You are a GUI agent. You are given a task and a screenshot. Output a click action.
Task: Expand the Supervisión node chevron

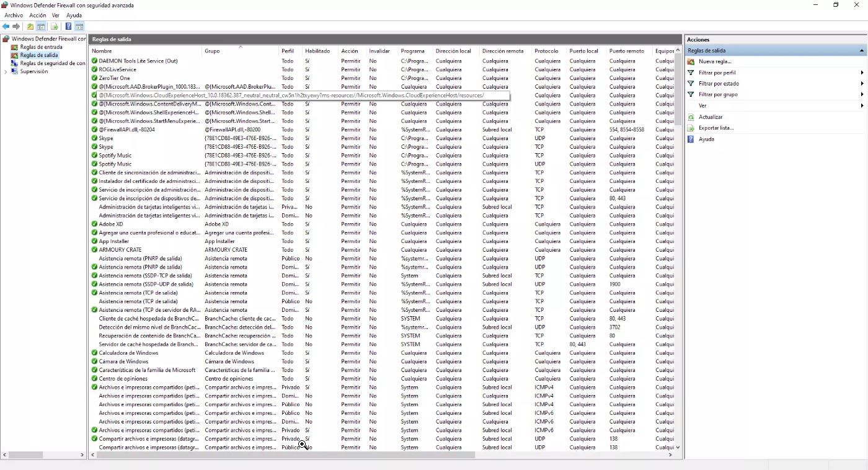click(x=6, y=71)
